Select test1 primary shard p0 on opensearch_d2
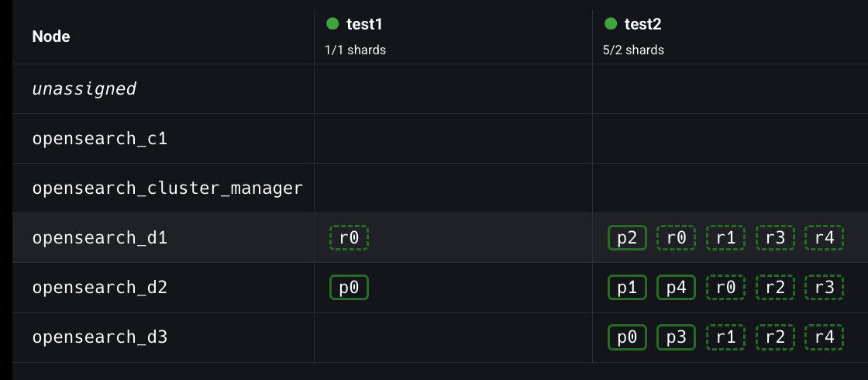This screenshot has width=868, height=380. tap(349, 288)
